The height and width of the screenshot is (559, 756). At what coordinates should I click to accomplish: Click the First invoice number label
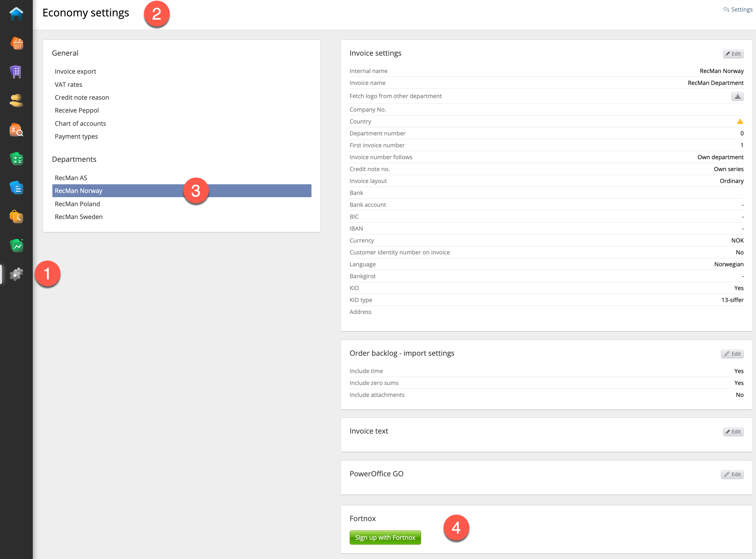click(377, 145)
